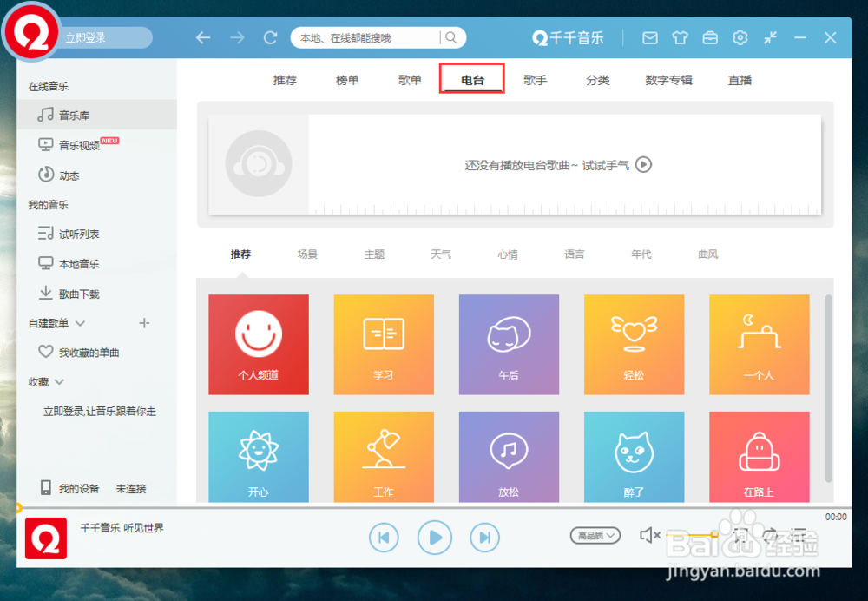Open 音乐视频 from the sidebar

tap(74, 144)
